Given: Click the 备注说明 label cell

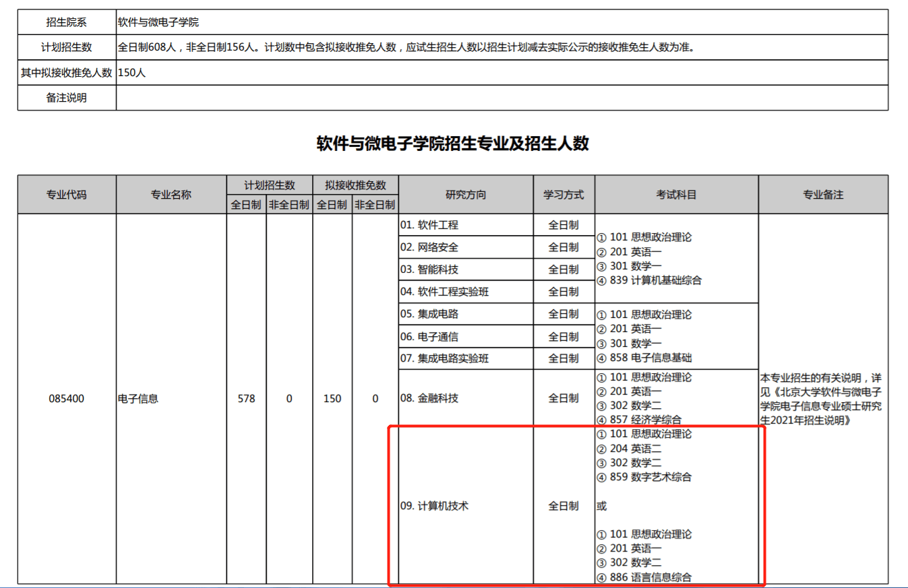Looking at the screenshot, I should (x=67, y=98).
